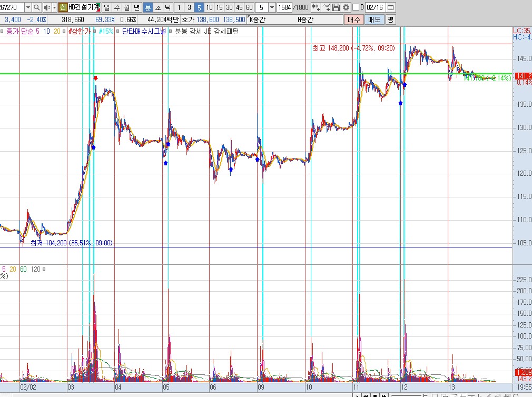Click the fast-forward playback button at bottom
The height and width of the screenshot is (397, 532).
pyautogui.click(x=384, y=395)
